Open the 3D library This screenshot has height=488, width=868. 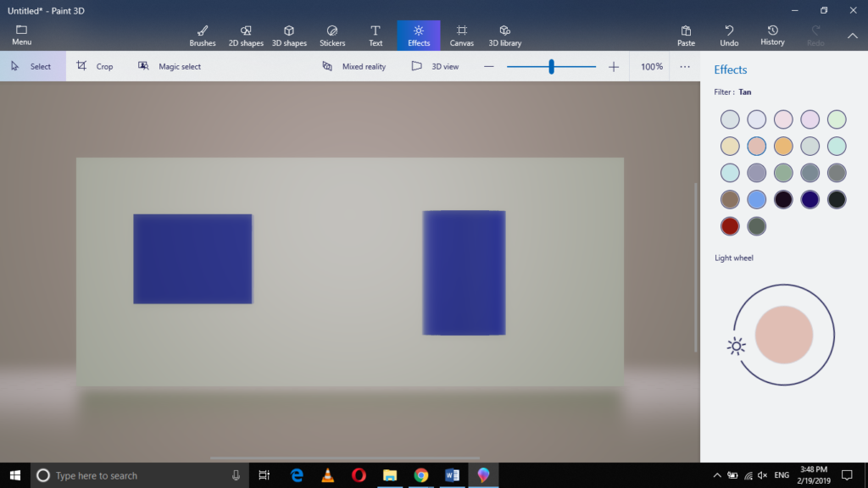pos(505,36)
